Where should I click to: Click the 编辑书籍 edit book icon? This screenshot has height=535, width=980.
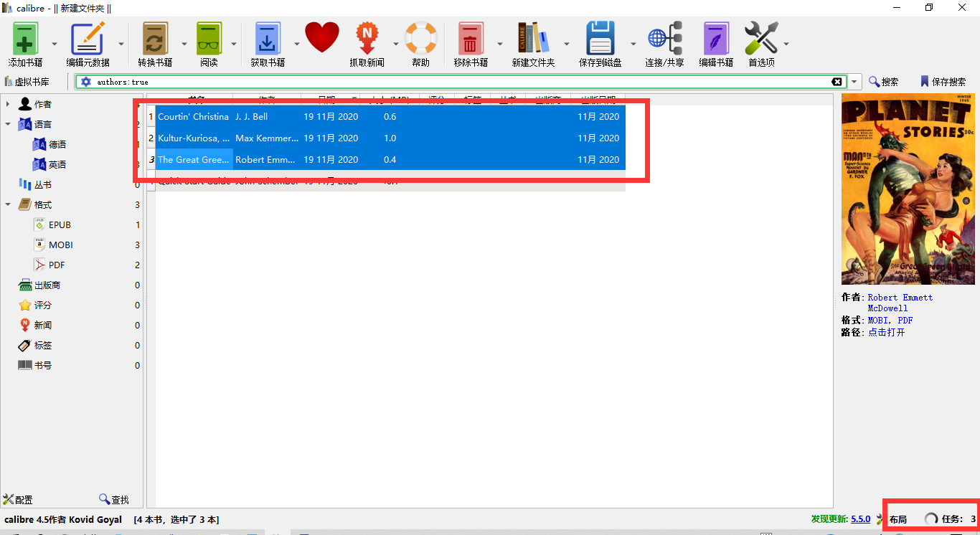pyautogui.click(x=716, y=37)
